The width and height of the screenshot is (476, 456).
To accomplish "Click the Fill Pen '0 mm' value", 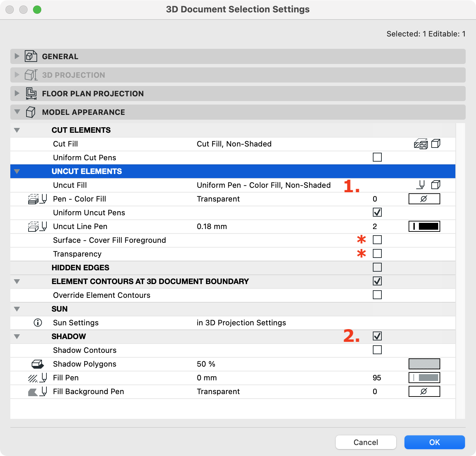I will 207,378.
